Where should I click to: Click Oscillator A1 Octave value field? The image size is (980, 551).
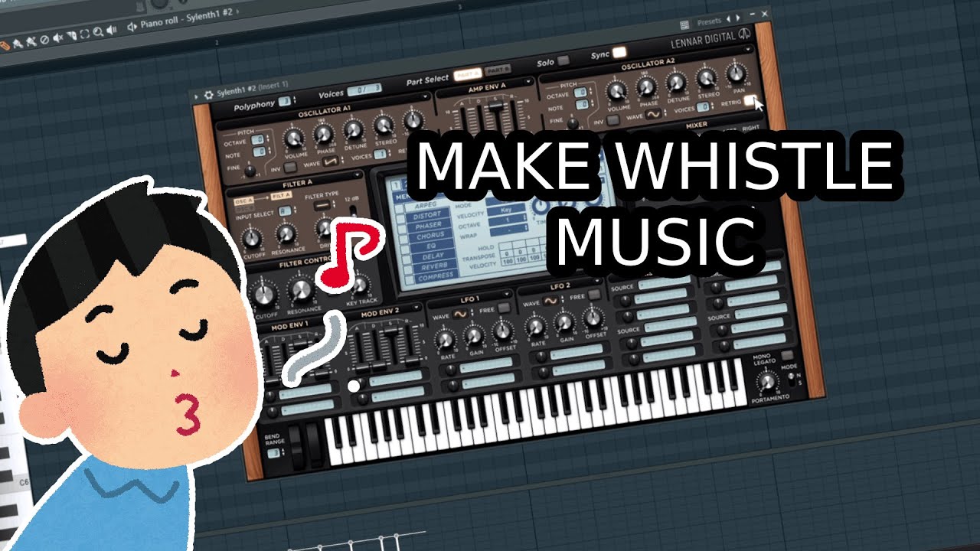(x=257, y=139)
